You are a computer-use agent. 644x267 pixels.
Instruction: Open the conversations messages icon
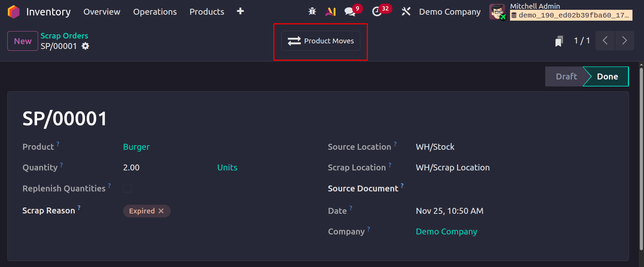(x=350, y=12)
